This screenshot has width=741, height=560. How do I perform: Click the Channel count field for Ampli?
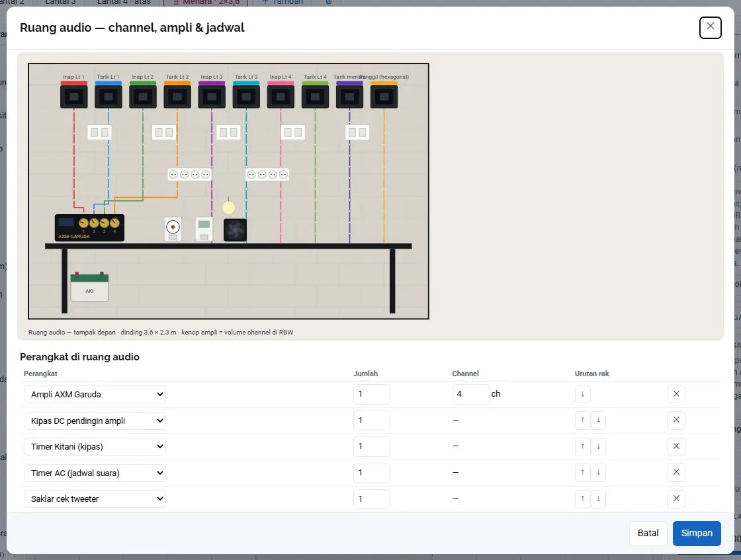click(x=470, y=394)
